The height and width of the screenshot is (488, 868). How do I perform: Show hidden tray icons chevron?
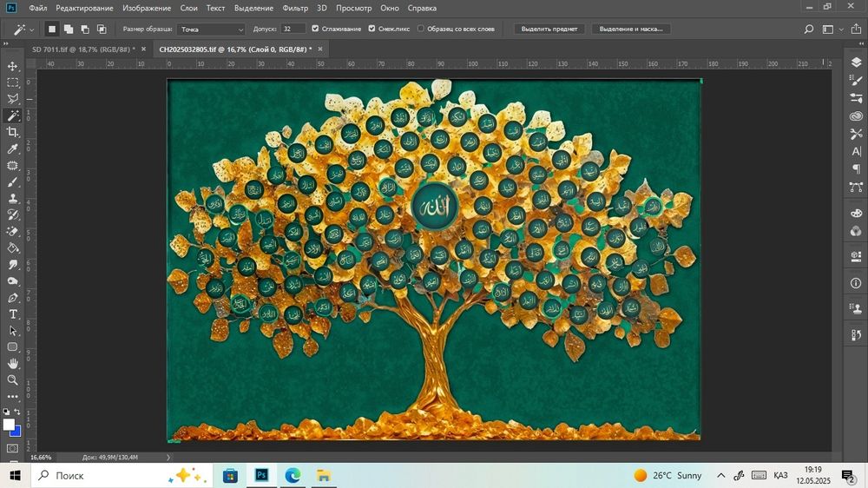pos(720,475)
